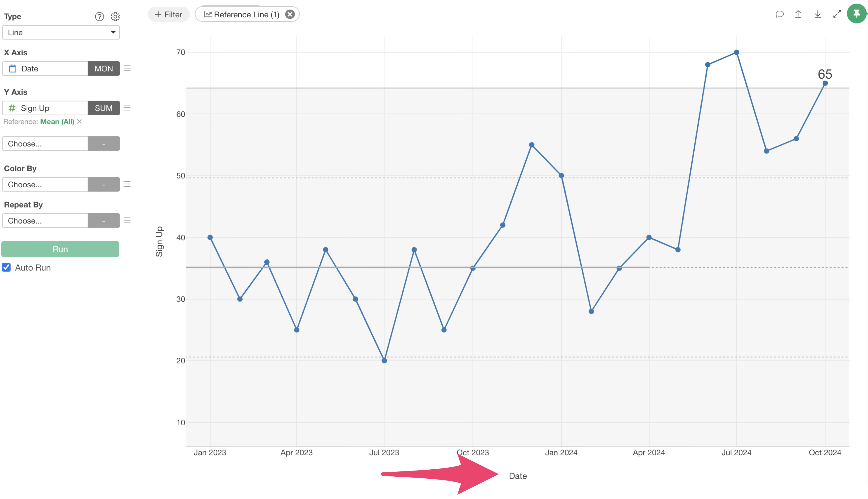The width and height of the screenshot is (868, 499).
Task: Open X Axis hamburger menu icon
Action: (x=127, y=68)
